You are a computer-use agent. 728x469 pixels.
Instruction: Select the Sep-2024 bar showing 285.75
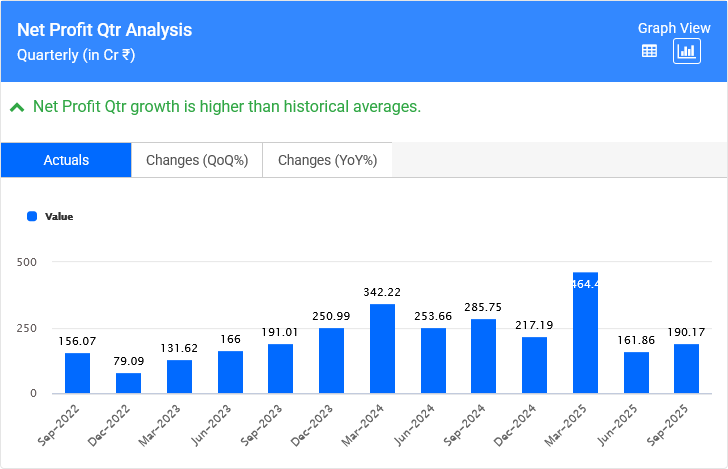pos(483,356)
